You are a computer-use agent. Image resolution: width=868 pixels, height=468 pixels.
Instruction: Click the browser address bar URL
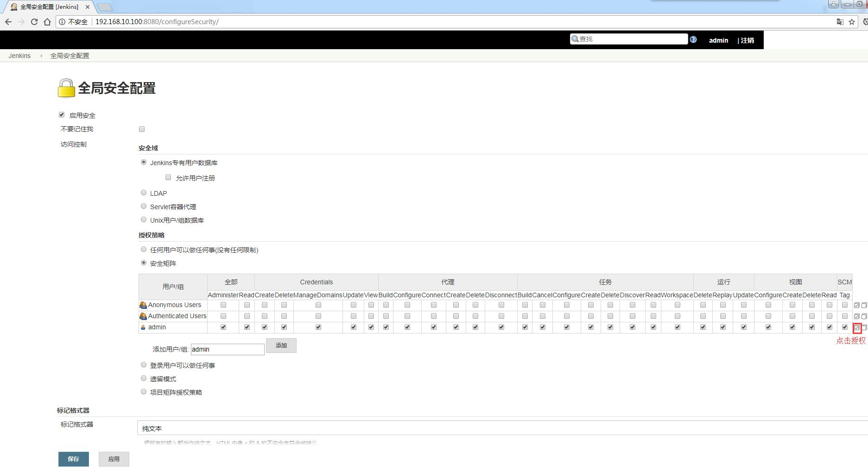click(157, 22)
